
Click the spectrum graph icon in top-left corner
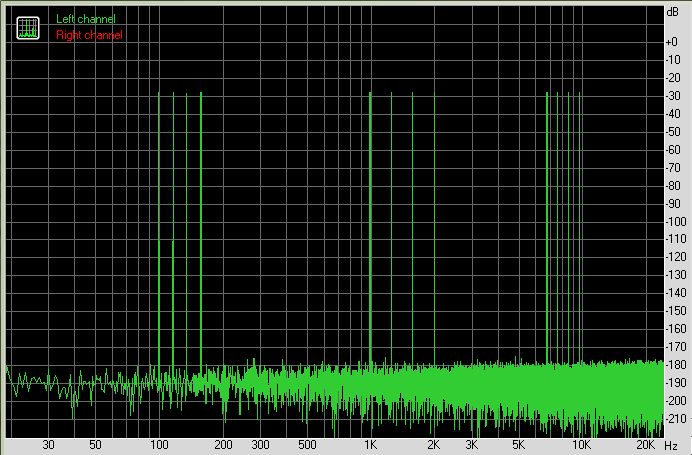click(x=28, y=28)
